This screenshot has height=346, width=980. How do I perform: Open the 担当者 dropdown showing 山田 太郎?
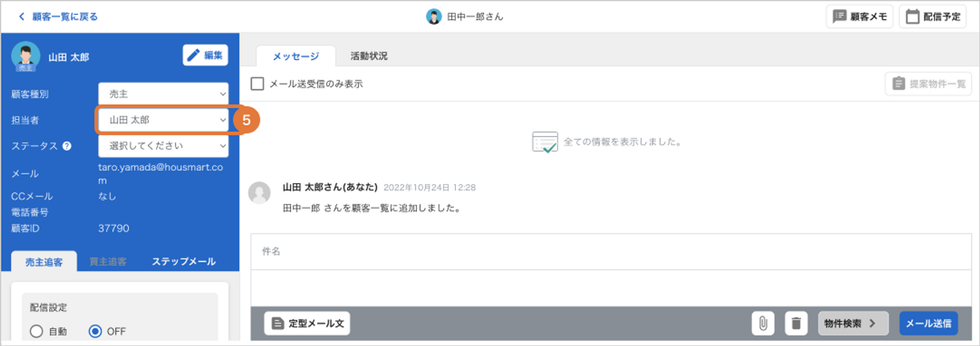(x=163, y=120)
